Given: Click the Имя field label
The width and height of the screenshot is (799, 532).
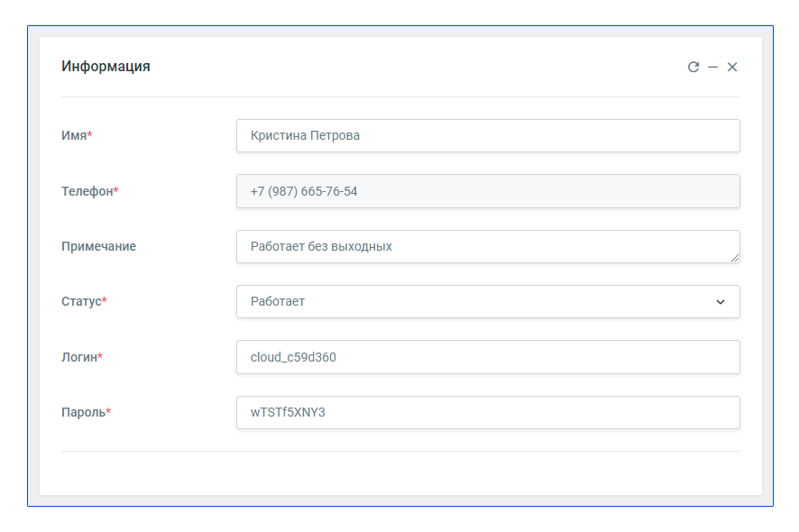Looking at the screenshot, I should [77, 135].
